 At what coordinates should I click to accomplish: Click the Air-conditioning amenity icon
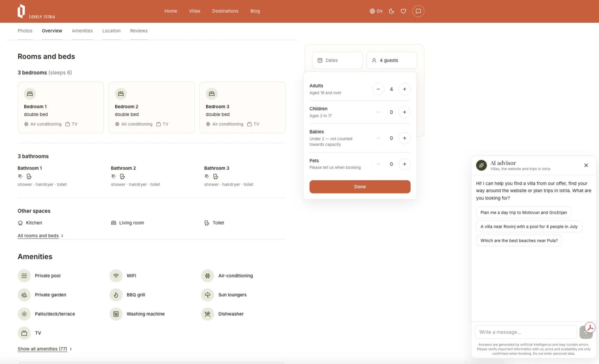coord(207,276)
